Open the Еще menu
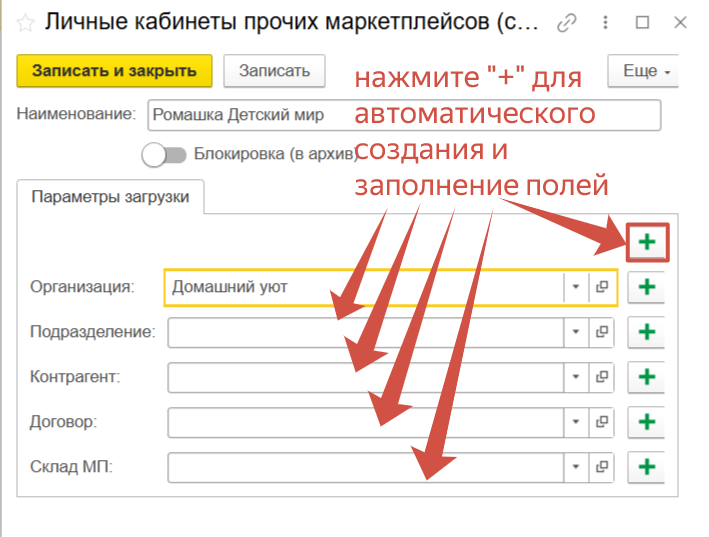This screenshot has height=537, width=709. pyautogui.click(x=645, y=71)
